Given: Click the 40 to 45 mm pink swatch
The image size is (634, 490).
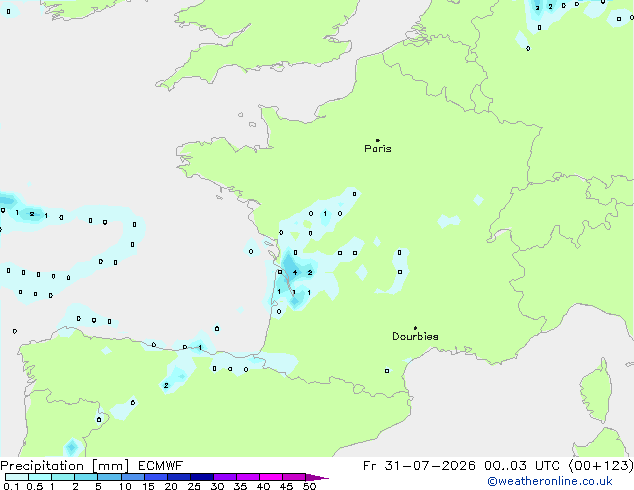Looking at the screenshot, I should pyautogui.click(x=271, y=477).
